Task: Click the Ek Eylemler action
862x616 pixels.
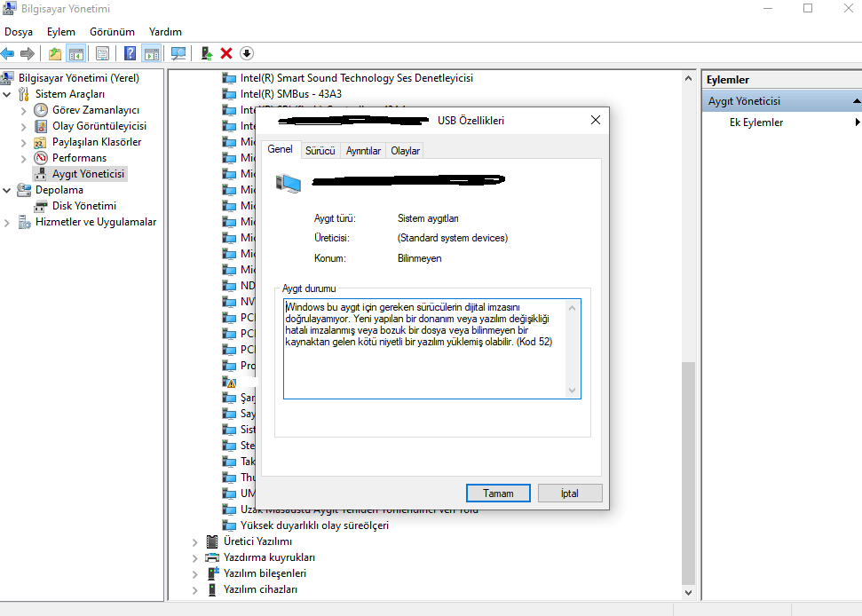Action: (x=756, y=122)
